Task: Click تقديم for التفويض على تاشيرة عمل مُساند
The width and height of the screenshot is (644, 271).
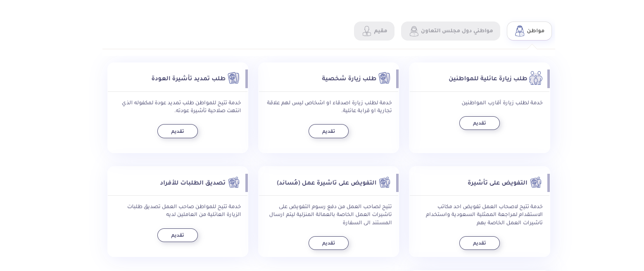Action: click(328, 243)
